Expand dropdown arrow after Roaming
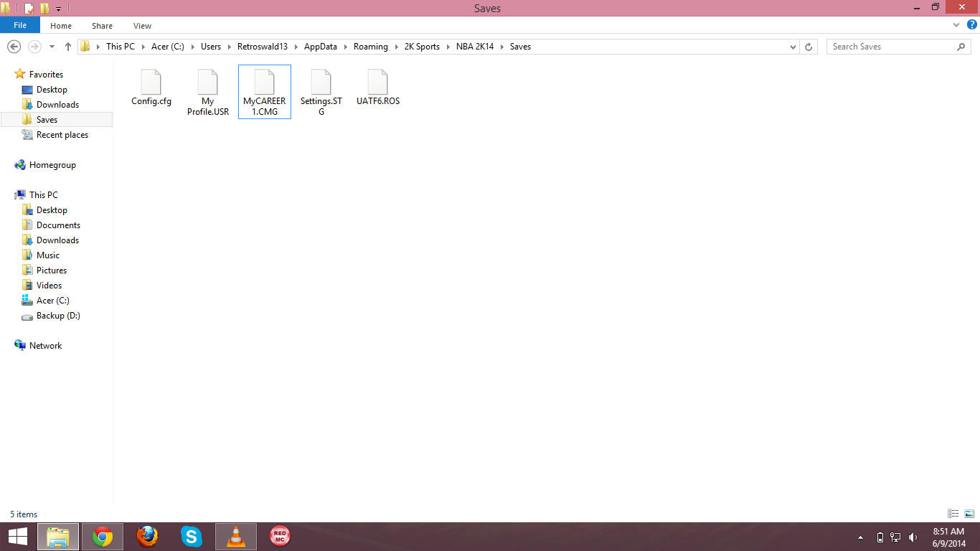The image size is (980, 551). tap(396, 47)
